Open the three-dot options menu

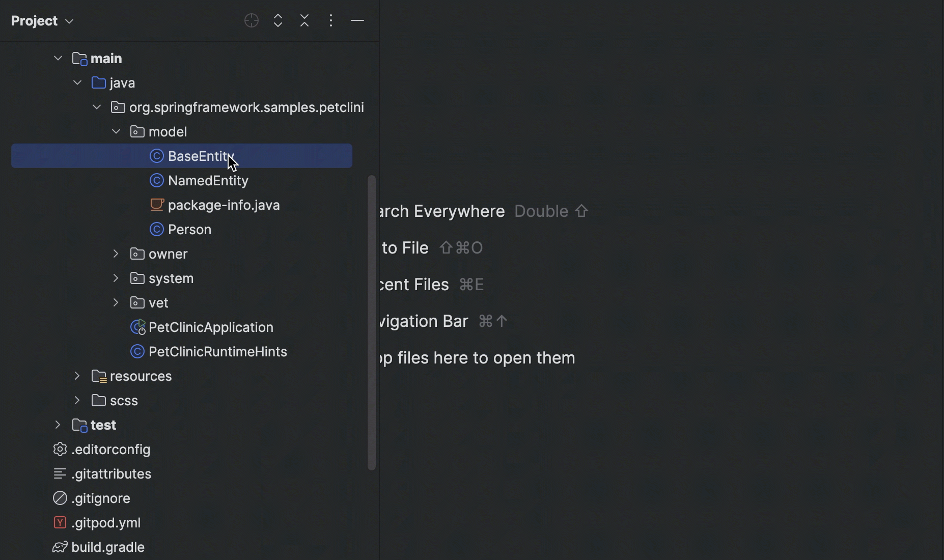click(x=331, y=20)
